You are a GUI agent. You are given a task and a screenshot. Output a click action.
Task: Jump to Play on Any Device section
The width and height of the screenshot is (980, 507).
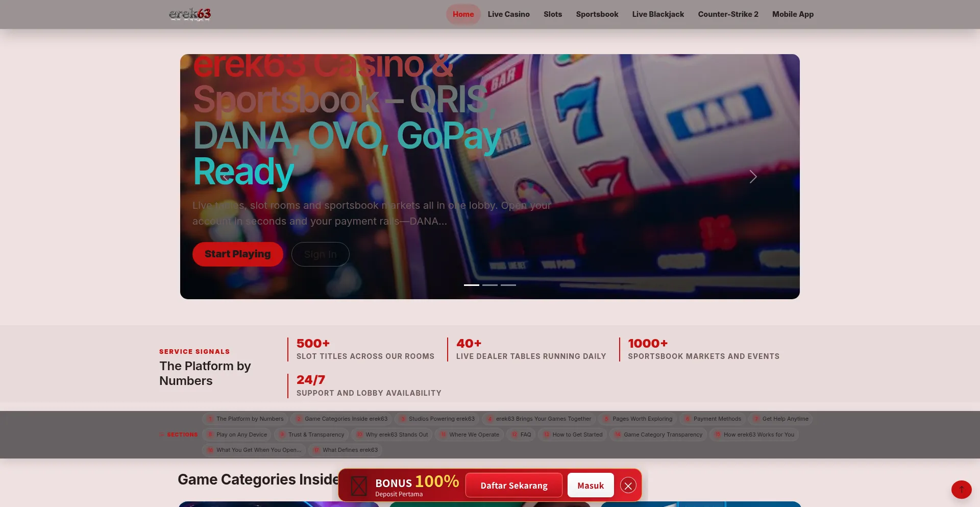[237, 435]
